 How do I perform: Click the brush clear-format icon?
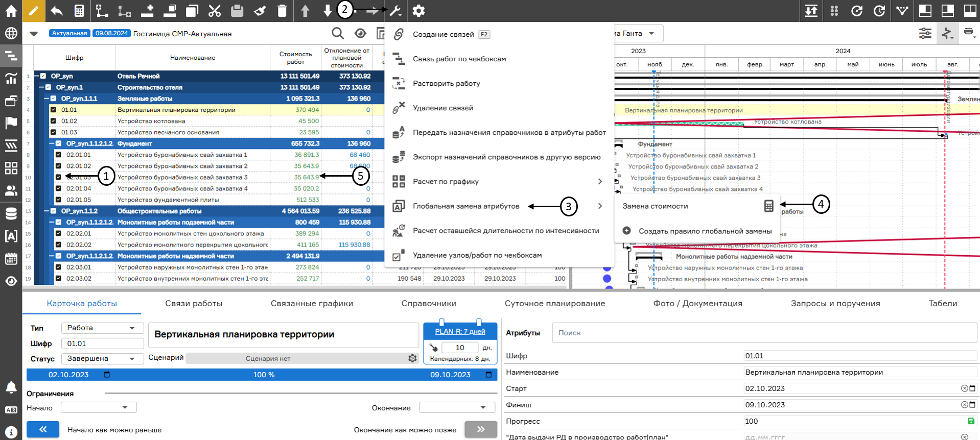(x=260, y=11)
